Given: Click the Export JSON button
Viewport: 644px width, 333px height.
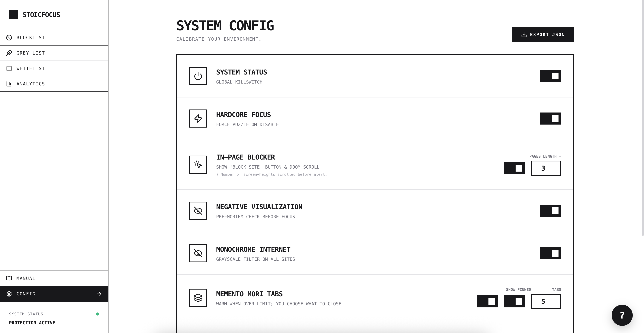Looking at the screenshot, I should [x=543, y=34].
